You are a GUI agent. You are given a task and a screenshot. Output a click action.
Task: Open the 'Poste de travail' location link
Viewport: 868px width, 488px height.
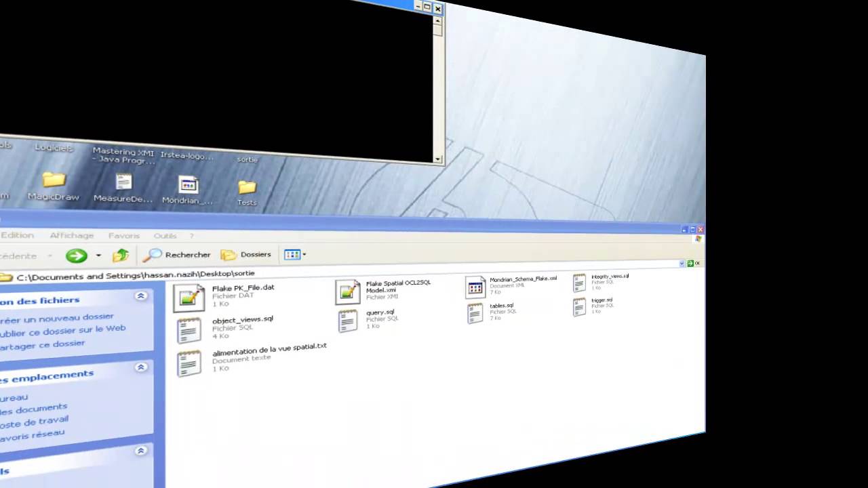(x=34, y=422)
